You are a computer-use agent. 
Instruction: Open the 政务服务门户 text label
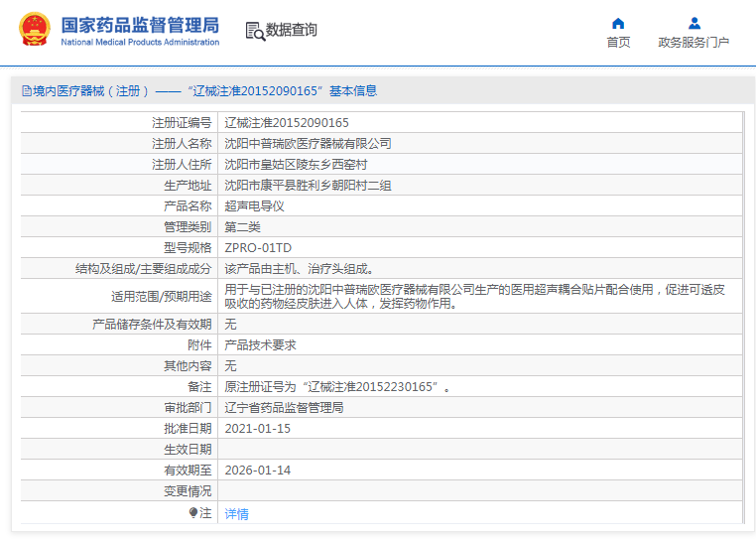(693, 43)
